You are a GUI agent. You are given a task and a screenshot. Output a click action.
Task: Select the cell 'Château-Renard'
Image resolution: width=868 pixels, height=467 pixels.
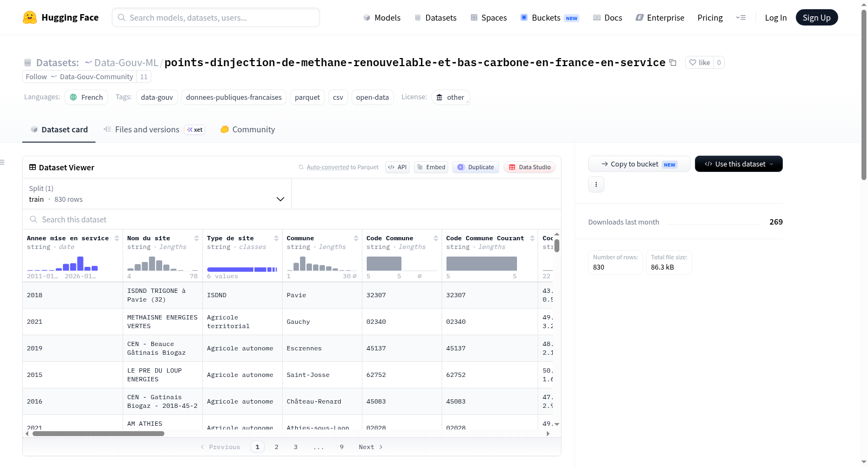pos(322,401)
